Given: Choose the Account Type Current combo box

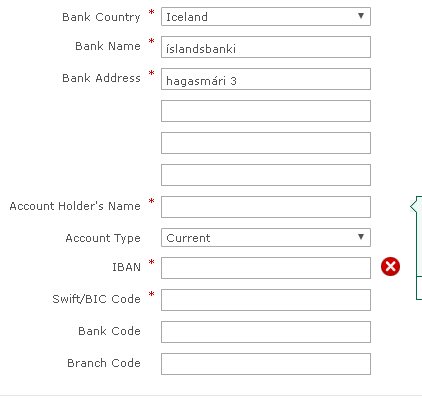Looking at the screenshot, I should tap(266, 237).
